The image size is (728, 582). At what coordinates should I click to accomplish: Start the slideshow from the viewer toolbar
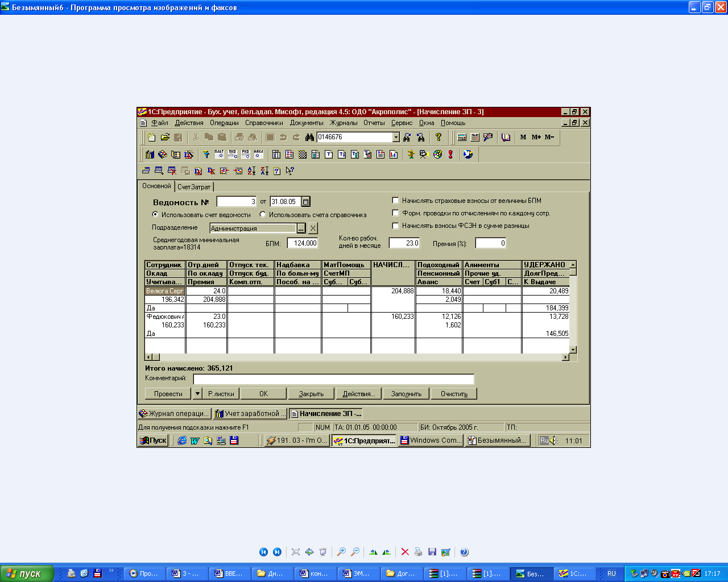point(323,552)
